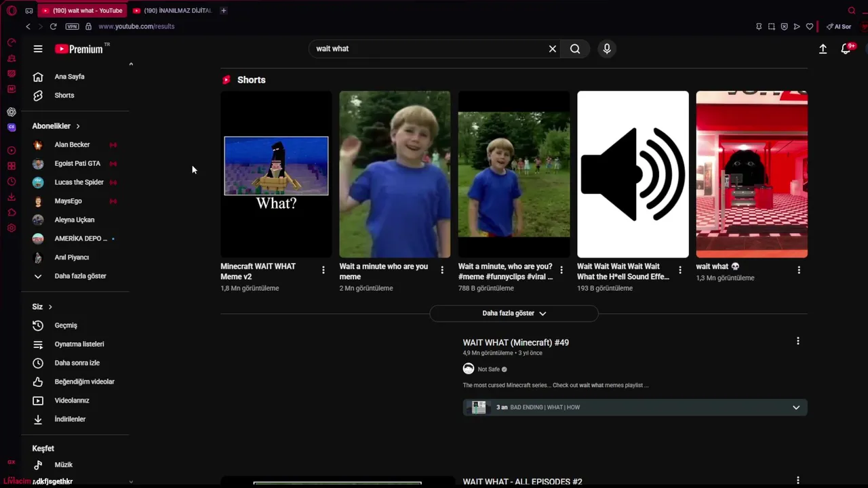
Task: Open options for Minecraft WAIT WHAT Meme v2
Action: click(x=323, y=270)
